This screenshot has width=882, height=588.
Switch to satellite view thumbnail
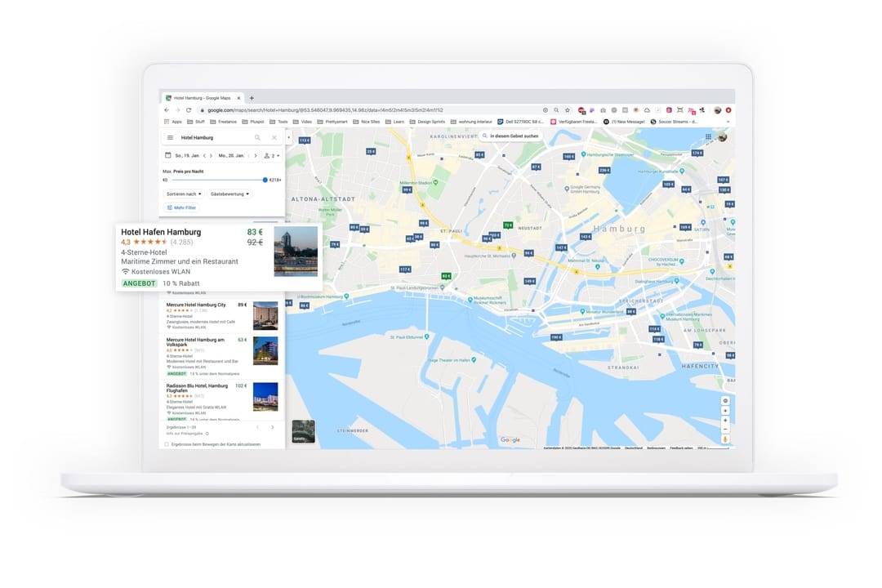[303, 431]
